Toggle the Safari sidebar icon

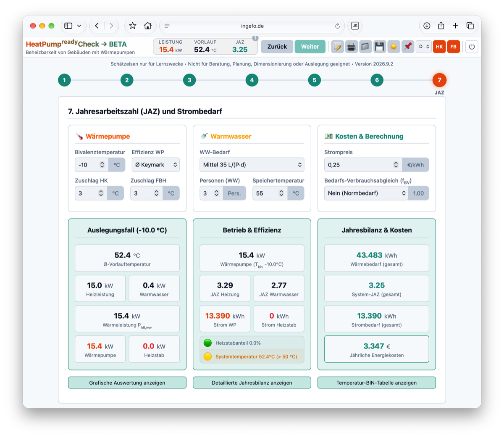68,26
